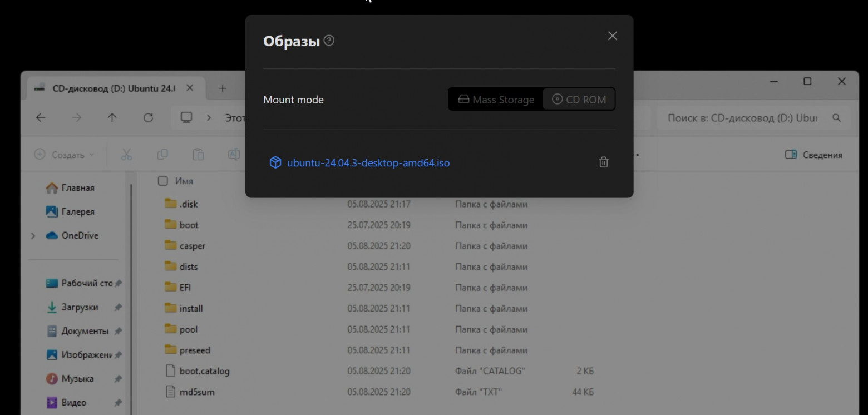Maximize the File Explorer window

coord(807,82)
